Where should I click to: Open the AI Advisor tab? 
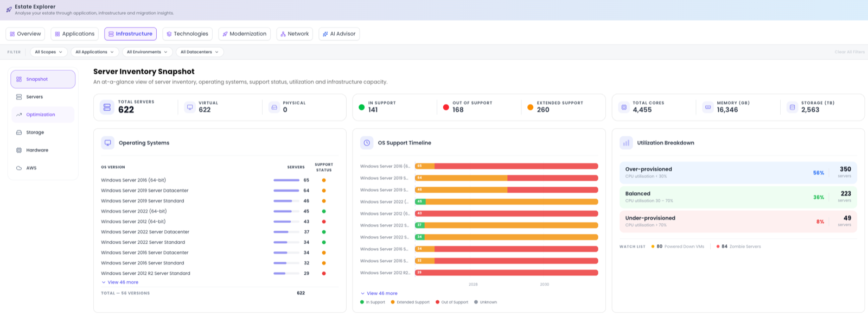pyautogui.click(x=339, y=34)
